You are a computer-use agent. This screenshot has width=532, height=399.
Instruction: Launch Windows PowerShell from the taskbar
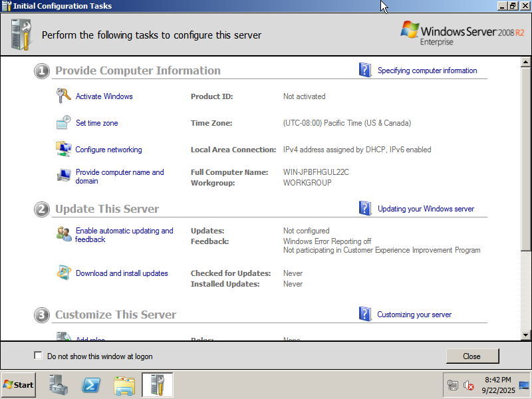coord(91,385)
